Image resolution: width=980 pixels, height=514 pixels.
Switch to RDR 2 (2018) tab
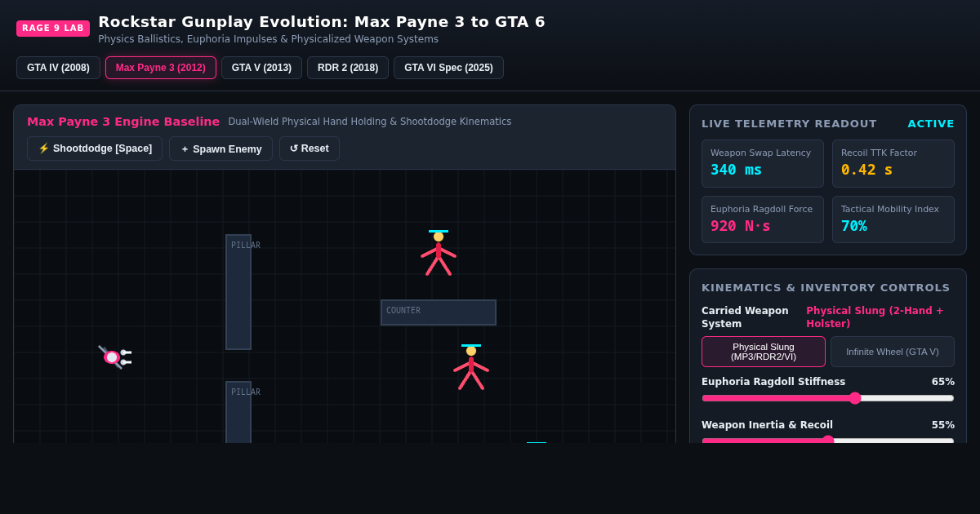click(x=348, y=68)
